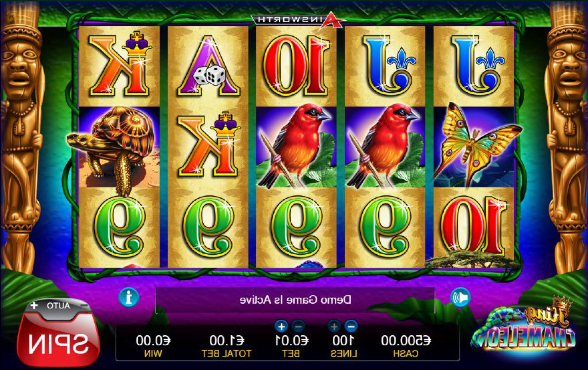The height and width of the screenshot is (370, 588).
Task: Click the Demo Game Is Active message bar
Action: (x=295, y=300)
